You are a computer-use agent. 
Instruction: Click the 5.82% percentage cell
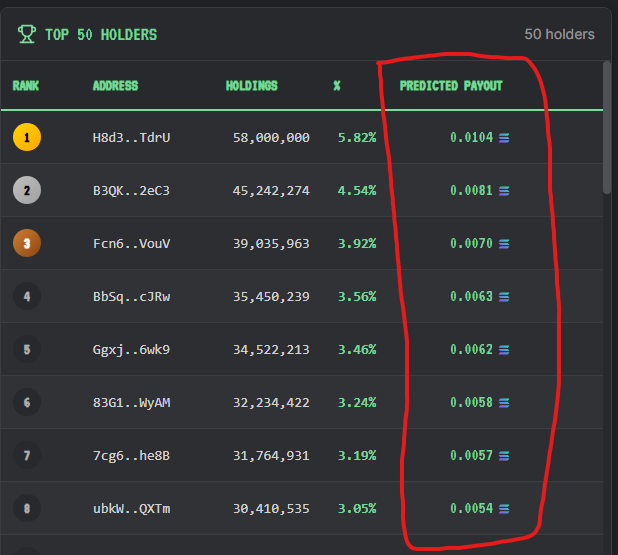point(357,138)
